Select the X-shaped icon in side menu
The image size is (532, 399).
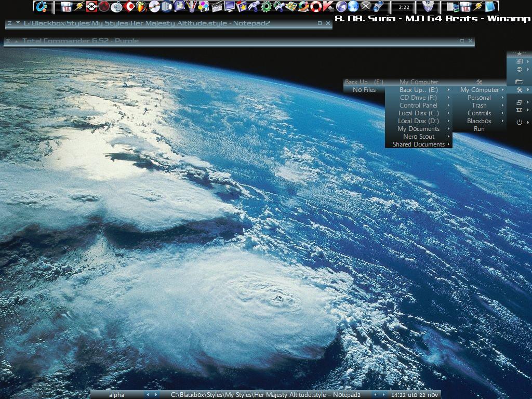[519, 110]
